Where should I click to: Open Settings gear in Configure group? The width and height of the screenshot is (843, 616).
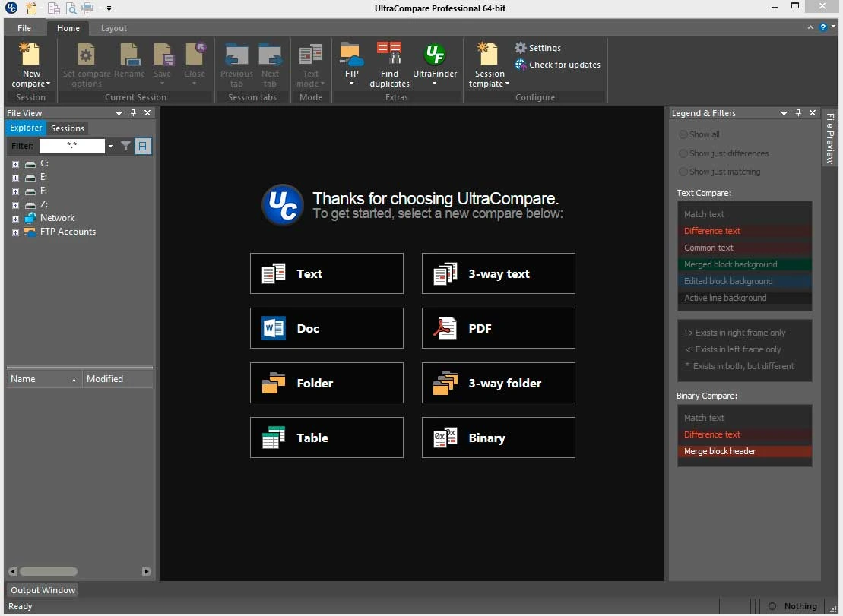coord(521,48)
